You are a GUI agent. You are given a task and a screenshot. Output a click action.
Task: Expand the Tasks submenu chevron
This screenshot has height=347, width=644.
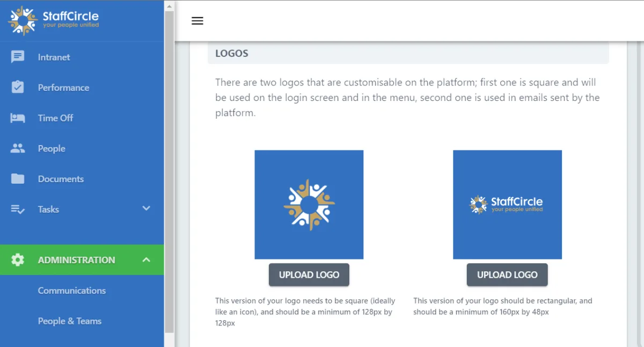coord(146,208)
